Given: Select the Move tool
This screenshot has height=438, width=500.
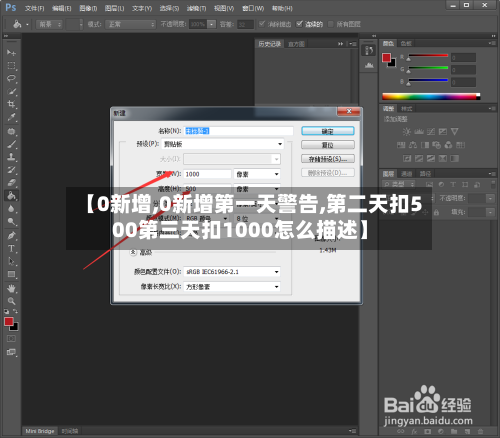Looking at the screenshot, I should 11,53.
